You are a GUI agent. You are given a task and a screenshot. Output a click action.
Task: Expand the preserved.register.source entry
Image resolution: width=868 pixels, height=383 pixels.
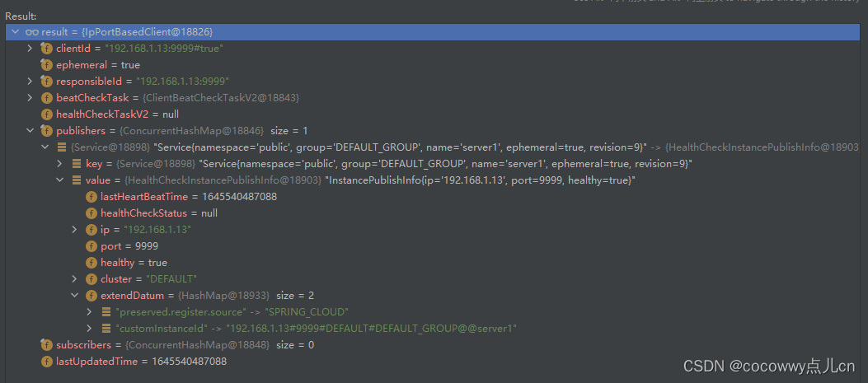[x=90, y=311]
